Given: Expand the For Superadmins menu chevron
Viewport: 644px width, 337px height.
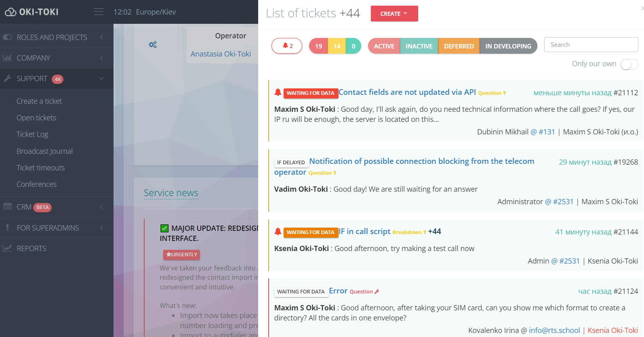Looking at the screenshot, I should [101, 228].
